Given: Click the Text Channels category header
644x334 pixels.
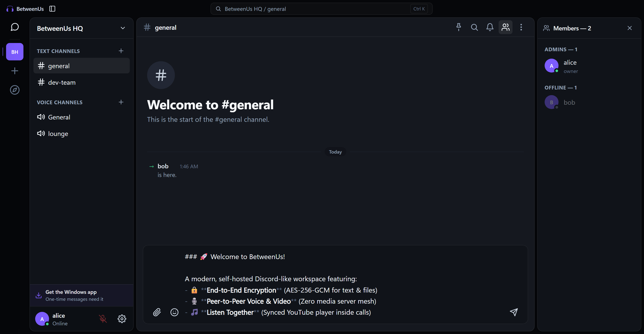Looking at the screenshot, I should [x=58, y=51].
